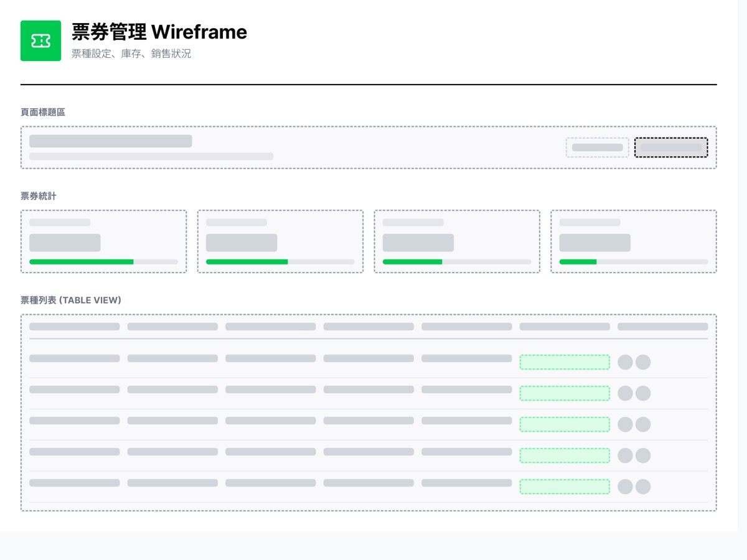Click the "票券管理 Wireframe" title
Image resolution: width=747 pixels, height=560 pixels.
(159, 32)
